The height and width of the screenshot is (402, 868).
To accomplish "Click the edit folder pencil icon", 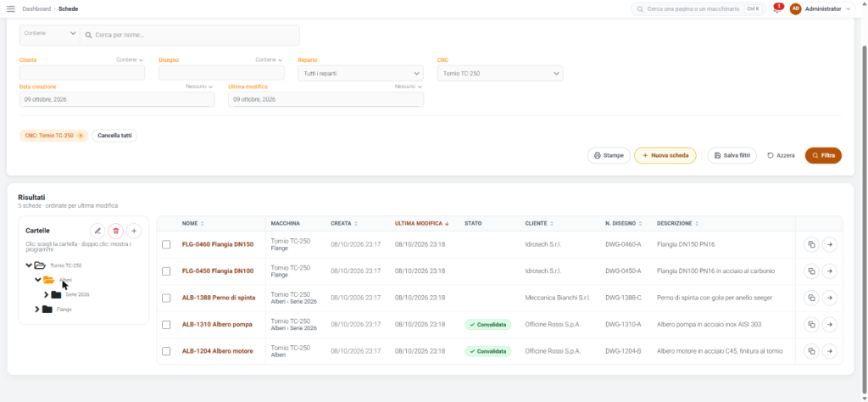I will (97, 231).
